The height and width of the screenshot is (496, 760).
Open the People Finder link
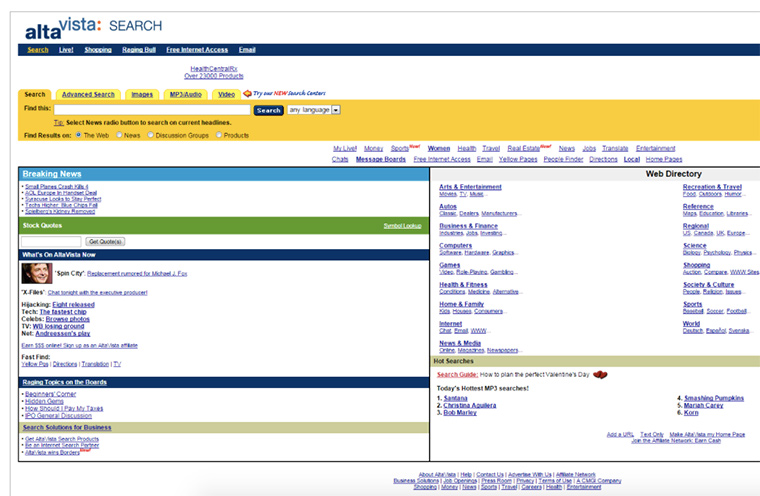click(563, 159)
